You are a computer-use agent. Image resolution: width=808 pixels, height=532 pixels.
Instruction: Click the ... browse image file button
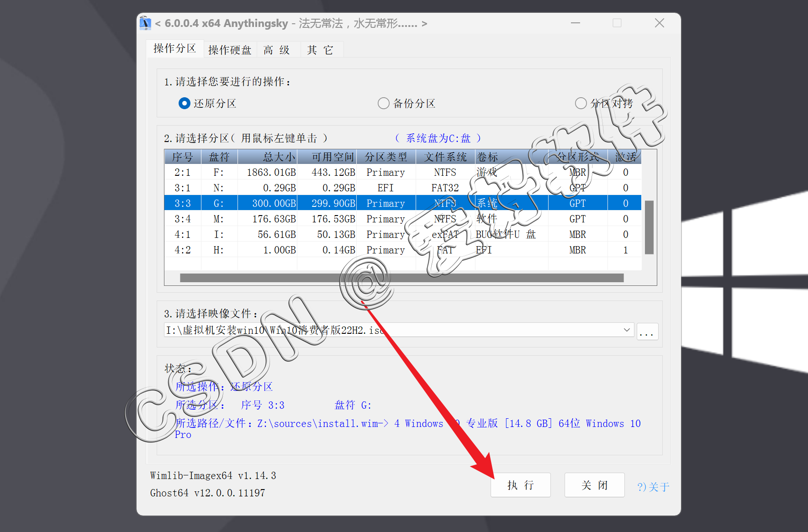647,331
